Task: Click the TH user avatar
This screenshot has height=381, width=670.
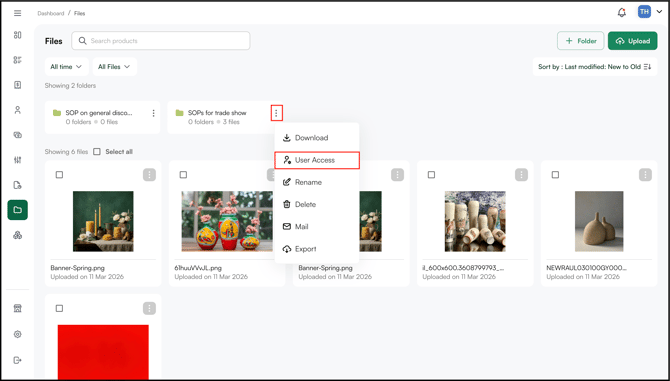Action: pyautogui.click(x=644, y=12)
